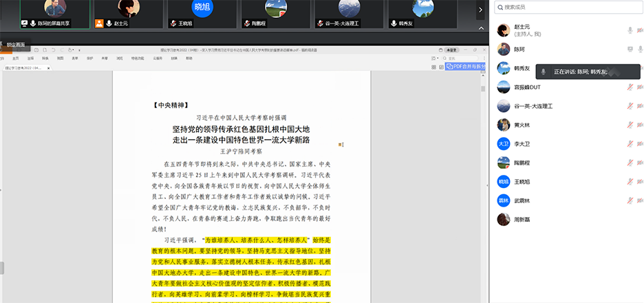644x303 pixels.
Task: Click the PDF reader search box
Action: click(x=460, y=58)
